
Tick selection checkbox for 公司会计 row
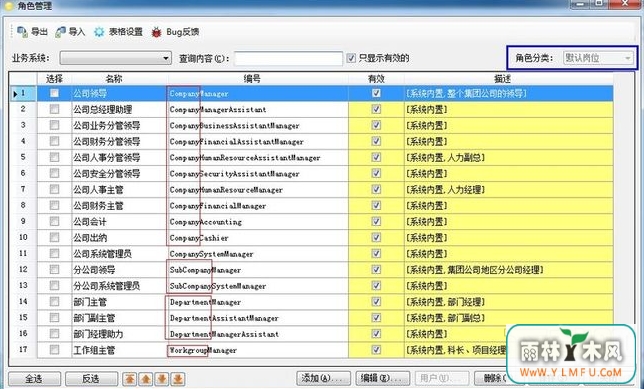tap(54, 221)
